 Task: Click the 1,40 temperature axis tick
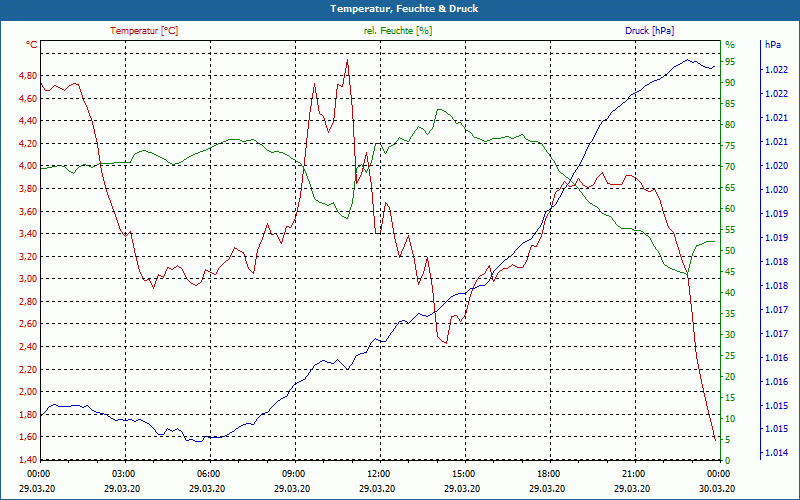[28, 459]
